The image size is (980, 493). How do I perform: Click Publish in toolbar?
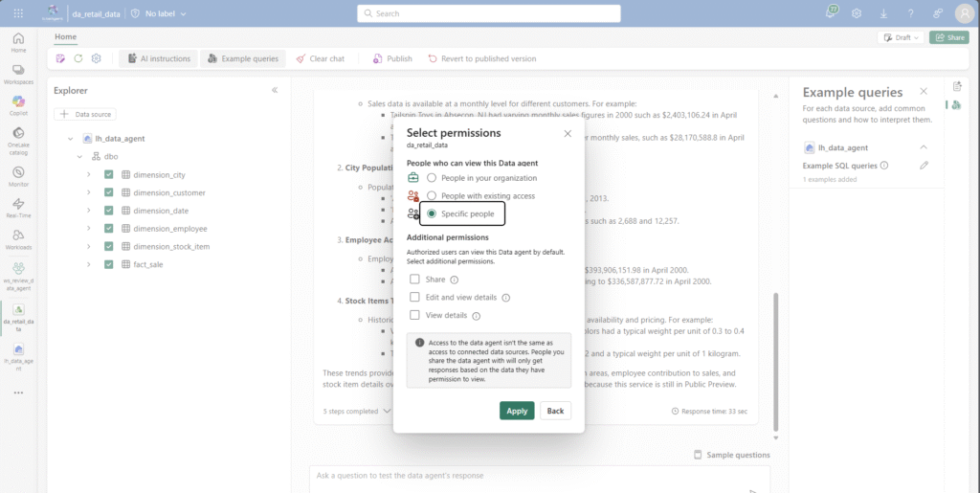coord(392,58)
